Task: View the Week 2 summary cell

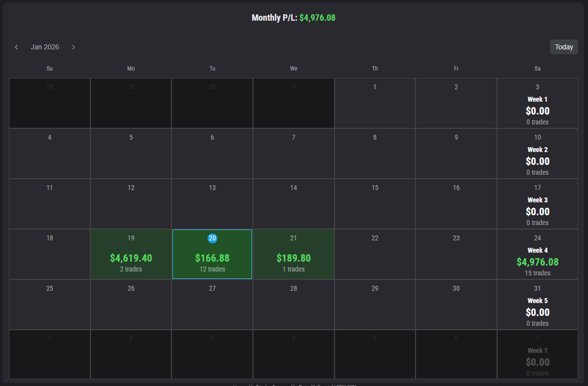Action: coord(537,160)
